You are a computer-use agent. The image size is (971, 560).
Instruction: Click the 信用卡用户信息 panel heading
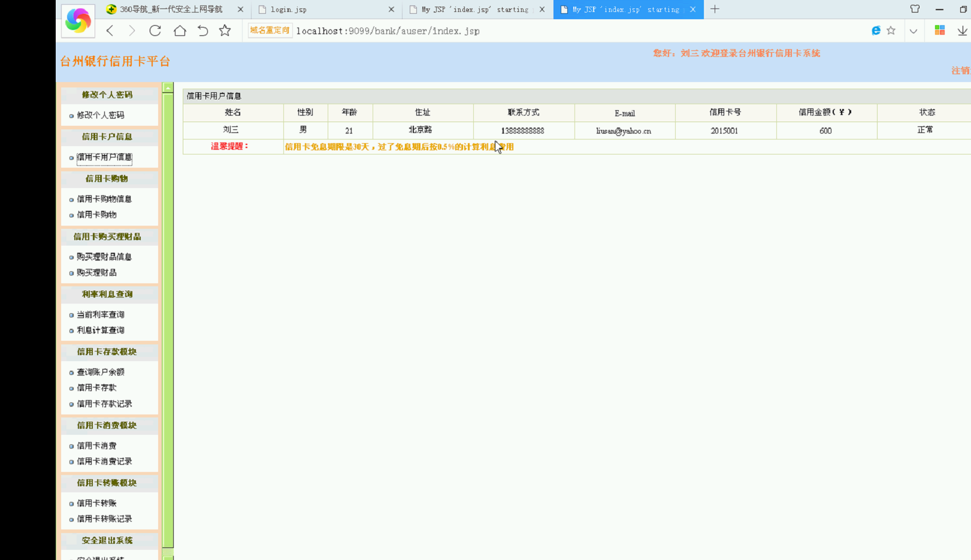click(214, 96)
